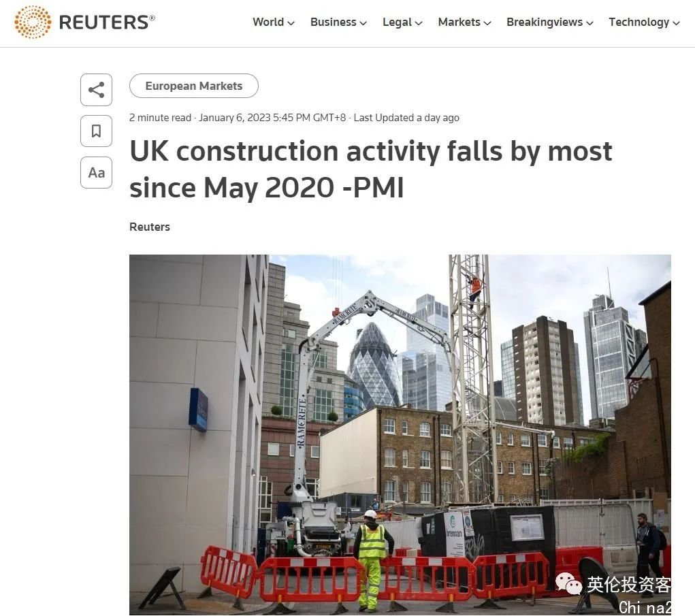Click the article date and time text
This screenshot has width=695, height=616.
272,118
